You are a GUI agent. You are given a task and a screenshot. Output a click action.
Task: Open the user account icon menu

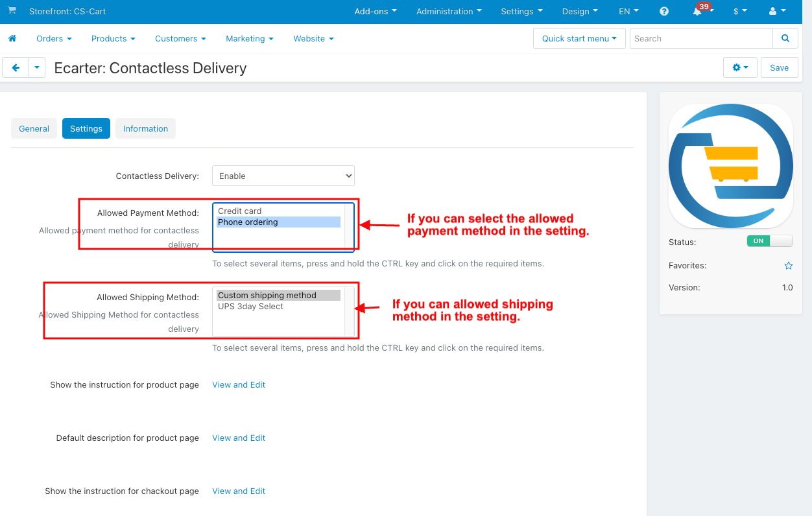tap(776, 12)
